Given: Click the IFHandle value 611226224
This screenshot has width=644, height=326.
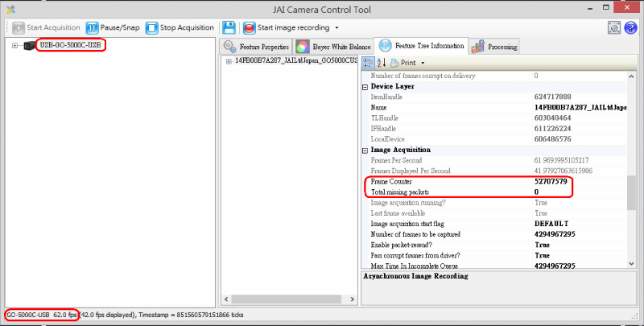Looking at the screenshot, I should (x=552, y=129).
